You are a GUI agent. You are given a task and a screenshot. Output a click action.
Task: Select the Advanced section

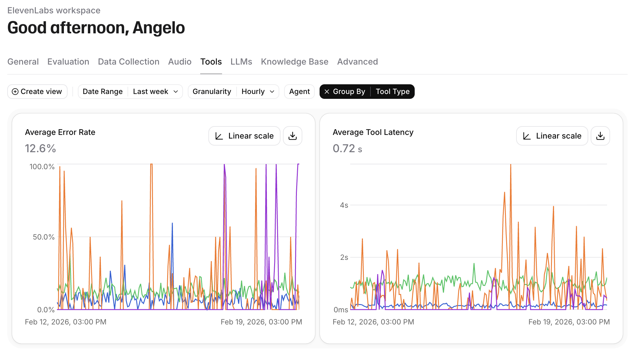coord(357,62)
